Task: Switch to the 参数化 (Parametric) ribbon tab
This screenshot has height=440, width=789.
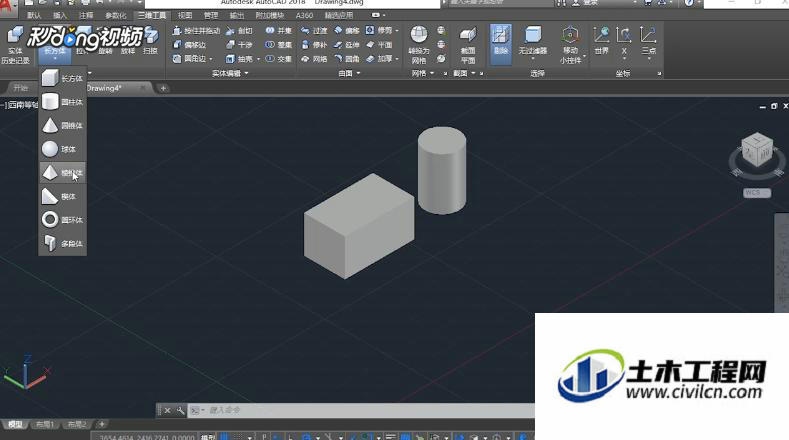Action: click(116, 16)
